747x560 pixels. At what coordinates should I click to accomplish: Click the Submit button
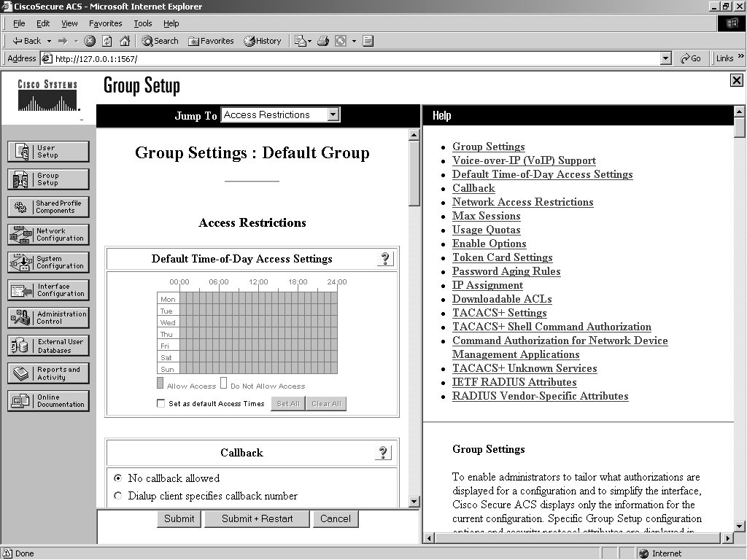(179, 518)
